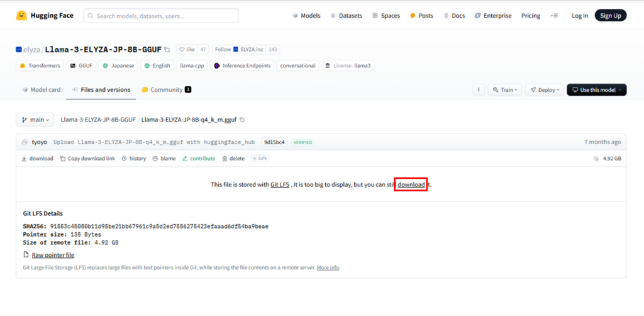Click Copy download link
The width and height of the screenshot is (644, 316).
coord(87,159)
